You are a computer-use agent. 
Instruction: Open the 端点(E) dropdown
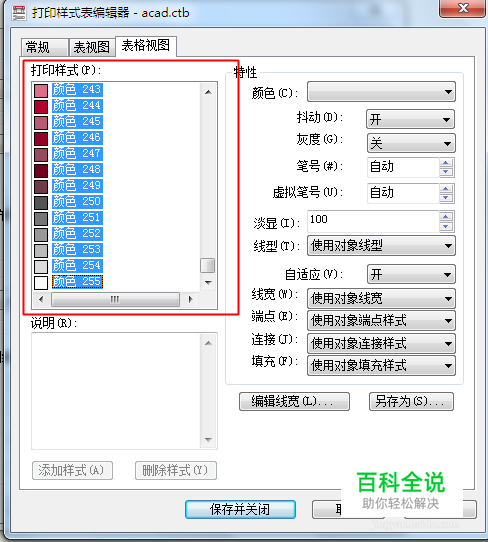pyautogui.click(x=381, y=320)
